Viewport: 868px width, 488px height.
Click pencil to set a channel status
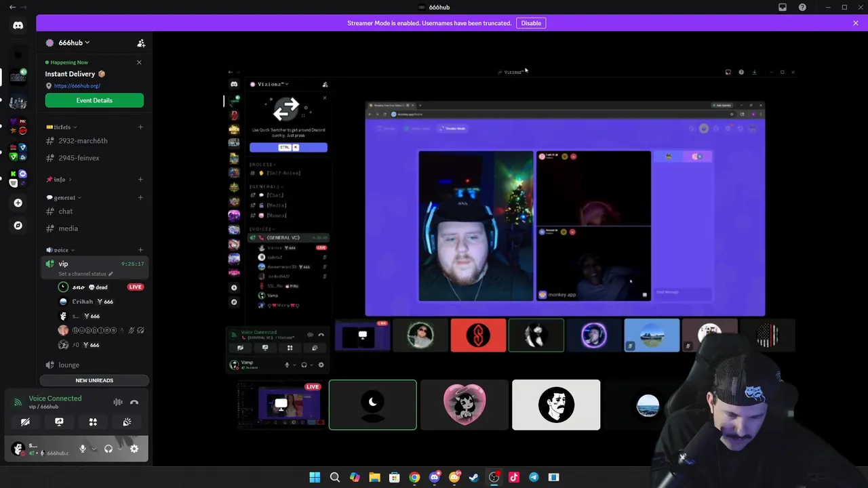click(x=111, y=274)
